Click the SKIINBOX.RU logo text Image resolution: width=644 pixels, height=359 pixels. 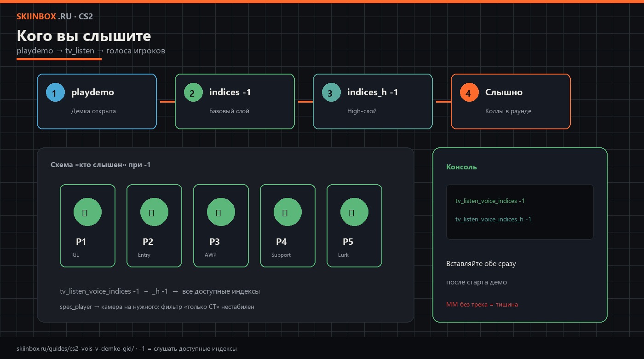(x=55, y=17)
